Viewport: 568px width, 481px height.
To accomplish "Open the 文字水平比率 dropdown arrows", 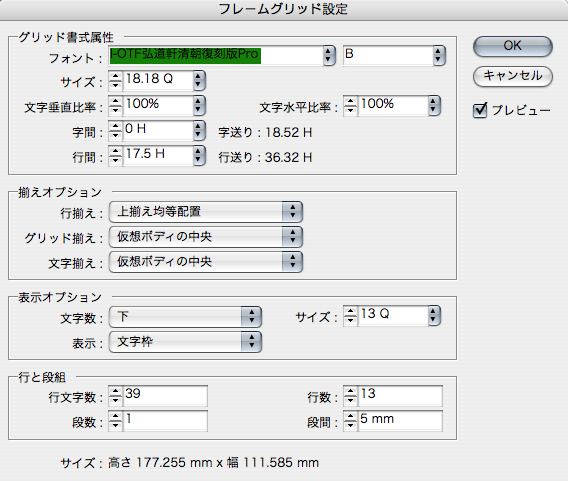I will point(434,105).
